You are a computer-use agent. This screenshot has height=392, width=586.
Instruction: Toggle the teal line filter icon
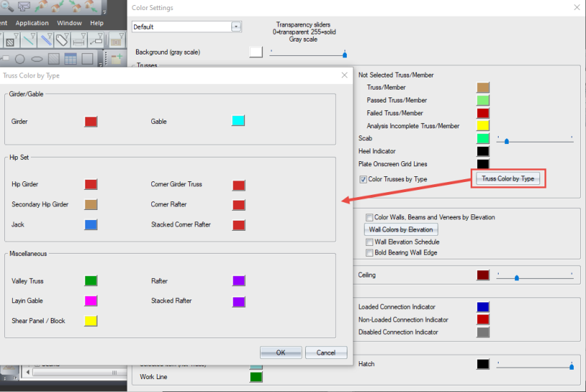[29, 40]
